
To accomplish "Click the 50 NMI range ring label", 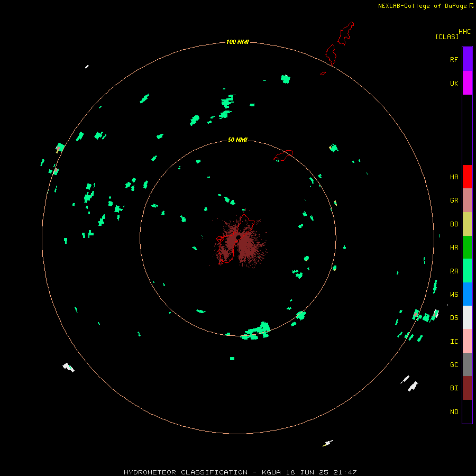I will tap(237, 140).
